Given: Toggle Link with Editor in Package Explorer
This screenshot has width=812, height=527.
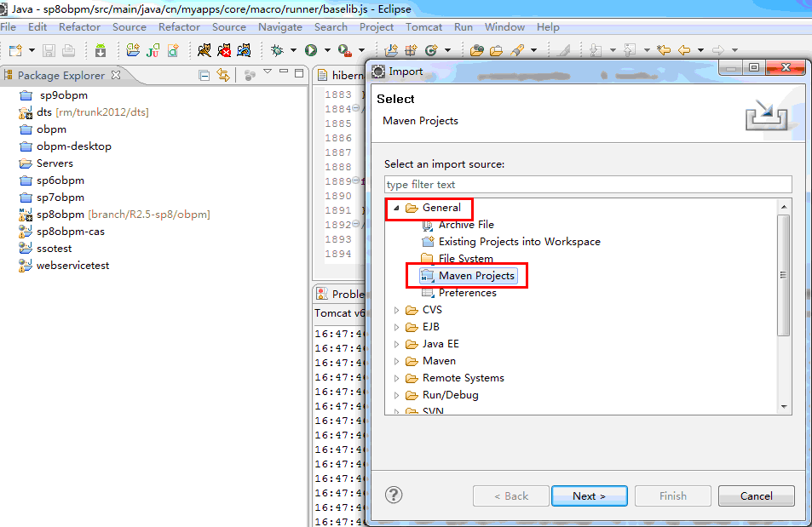Looking at the screenshot, I should pos(223,75).
